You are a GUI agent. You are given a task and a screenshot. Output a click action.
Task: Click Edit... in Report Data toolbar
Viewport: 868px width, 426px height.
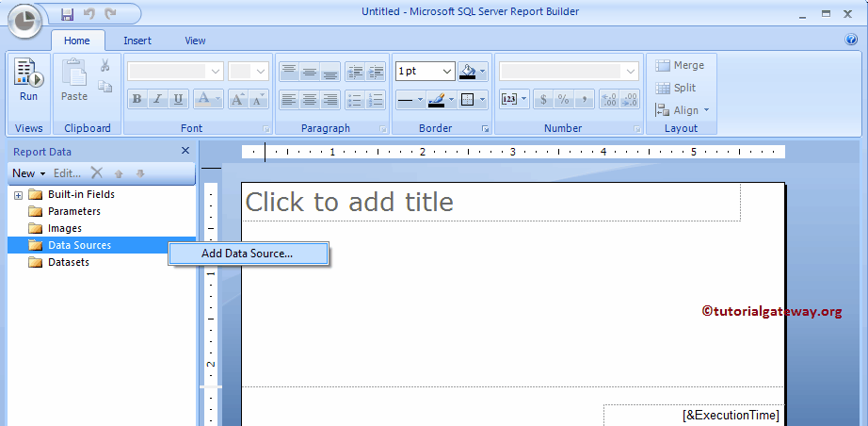click(x=67, y=173)
